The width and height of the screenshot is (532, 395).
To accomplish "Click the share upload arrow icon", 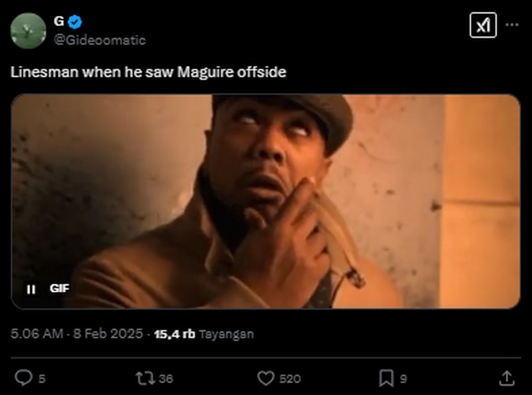I will coord(506,378).
